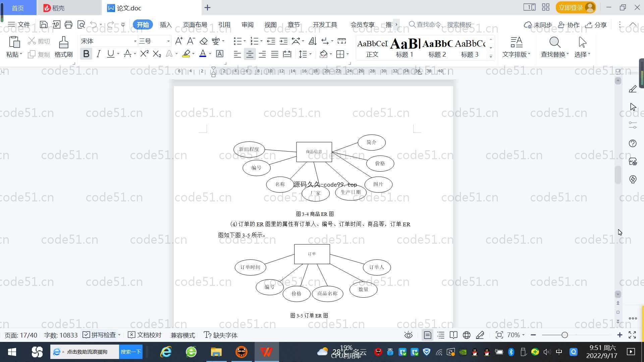644x362 pixels.
Task: Open the 页面布局 ribbon tab
Action: [x=195, y=25]
